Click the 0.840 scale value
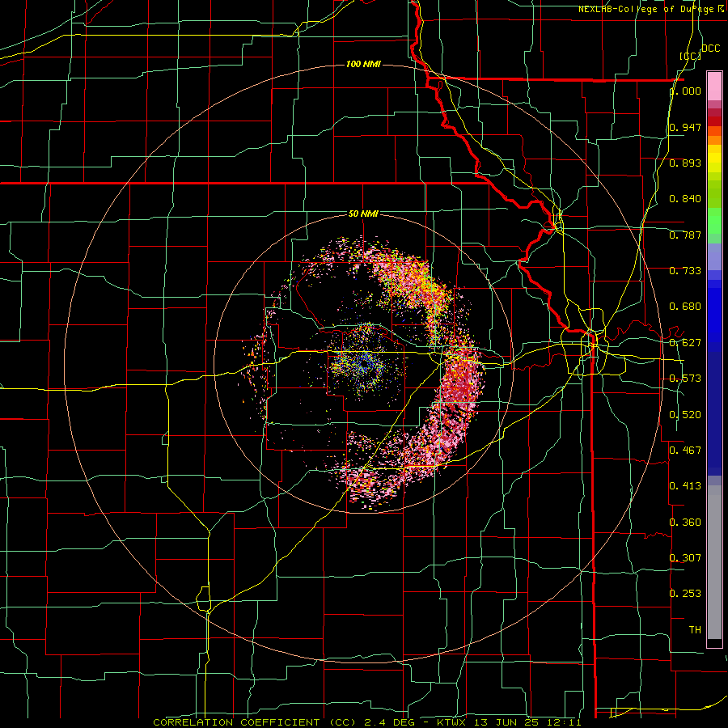The width and height of the screenshot is (728, 728). tap(686, 199)
